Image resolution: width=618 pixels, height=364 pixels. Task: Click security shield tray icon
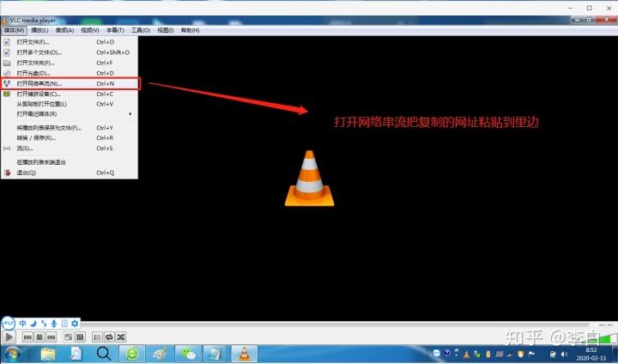point(521,355)
